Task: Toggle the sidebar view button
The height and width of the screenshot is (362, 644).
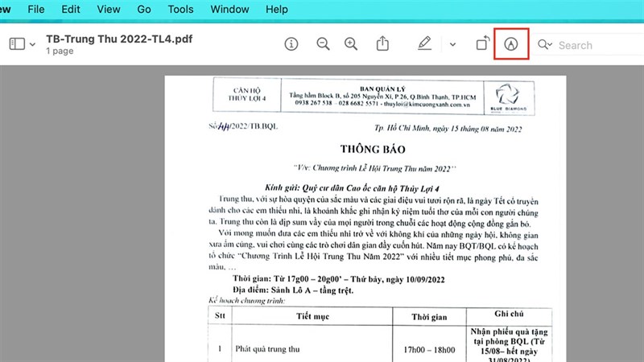Action: coord(17,44)
